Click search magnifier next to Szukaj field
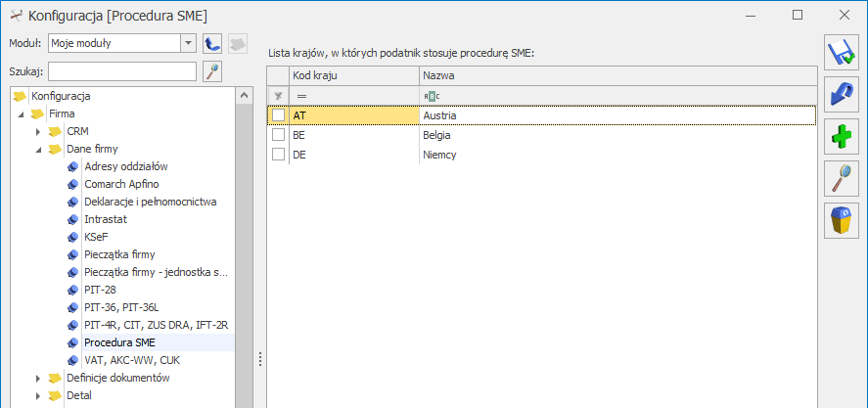The image size is (868, 408). pyautogui.click(x=212, y=70)
